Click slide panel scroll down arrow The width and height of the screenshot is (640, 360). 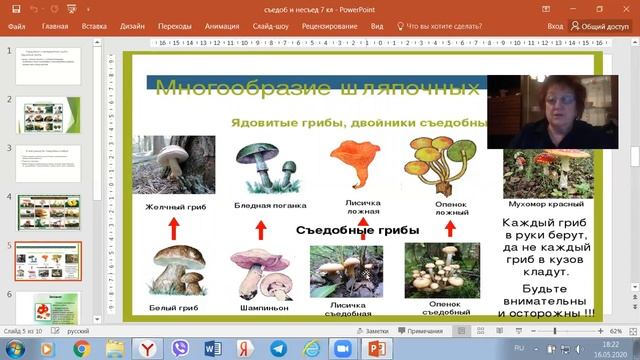pyautogui.click(x=97, y=319)
